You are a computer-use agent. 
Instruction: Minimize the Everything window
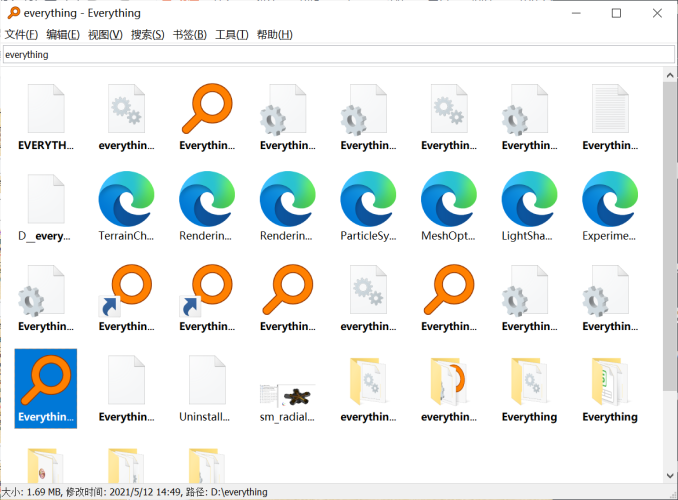coord(576,13)
